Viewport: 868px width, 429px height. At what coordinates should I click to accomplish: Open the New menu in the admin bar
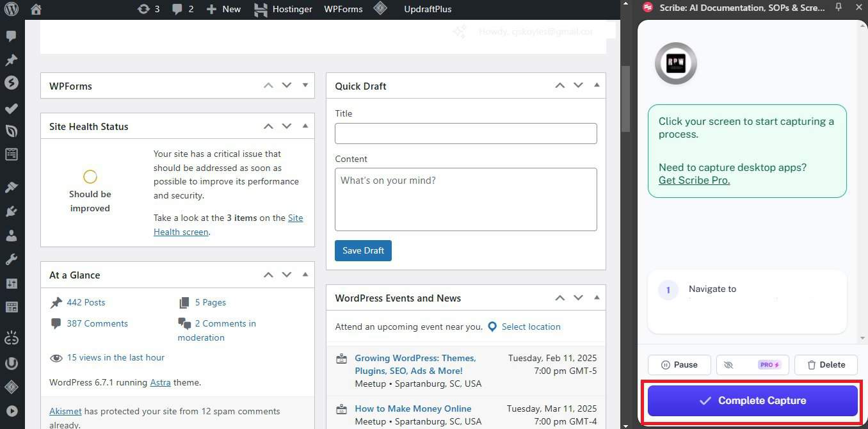click(x=223, y=9)
